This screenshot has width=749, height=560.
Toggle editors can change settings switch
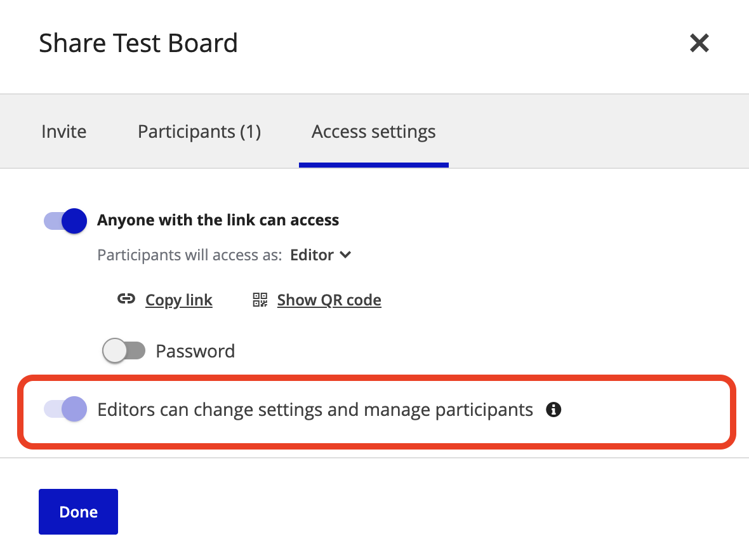(65, 410)
